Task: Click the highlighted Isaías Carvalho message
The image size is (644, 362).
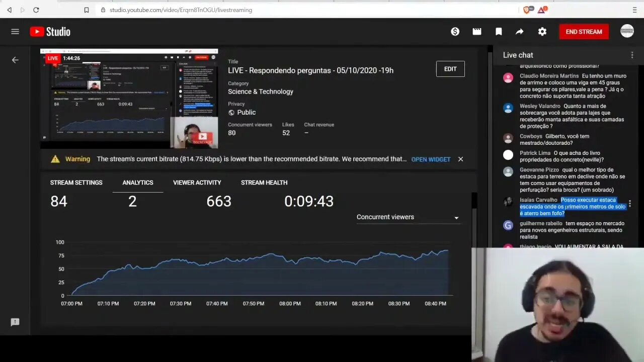Action: (x=573, y=207)
